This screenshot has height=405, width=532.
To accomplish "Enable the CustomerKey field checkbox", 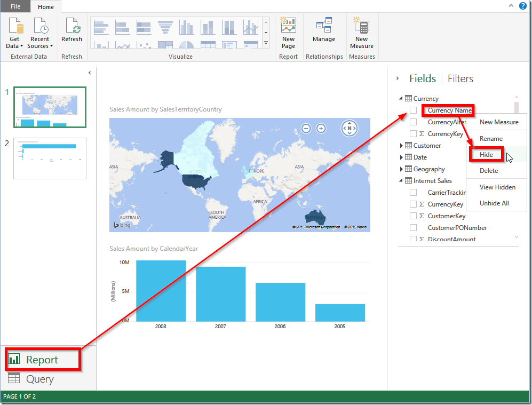I will point(413,216).
